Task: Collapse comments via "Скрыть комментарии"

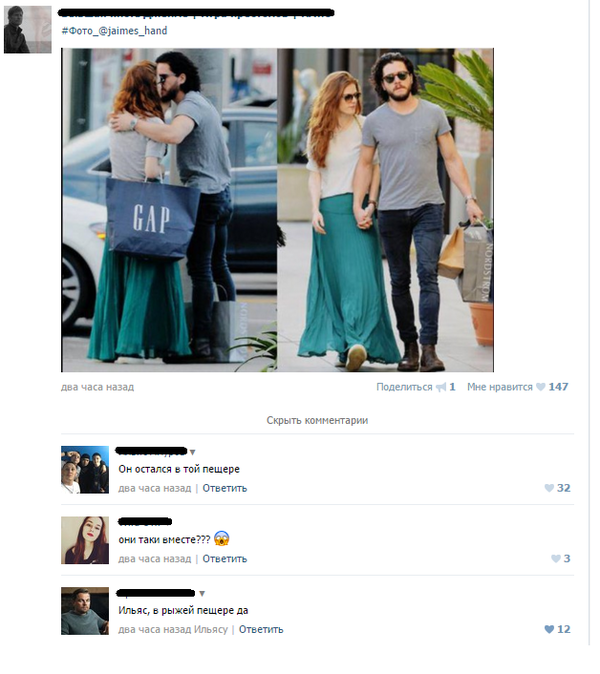Action: tap(317, 420)
